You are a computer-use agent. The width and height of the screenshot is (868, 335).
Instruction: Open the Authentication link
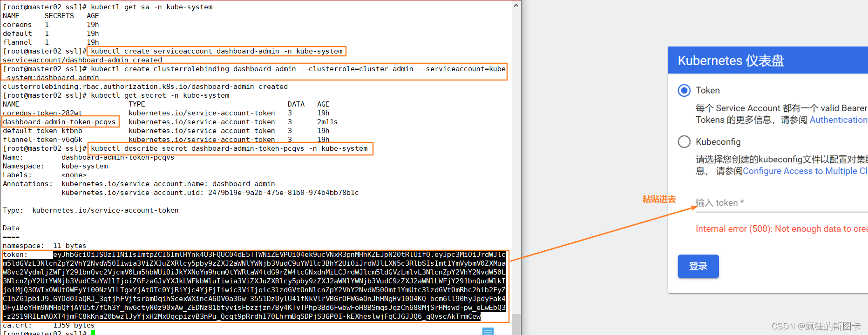(839, 120)
